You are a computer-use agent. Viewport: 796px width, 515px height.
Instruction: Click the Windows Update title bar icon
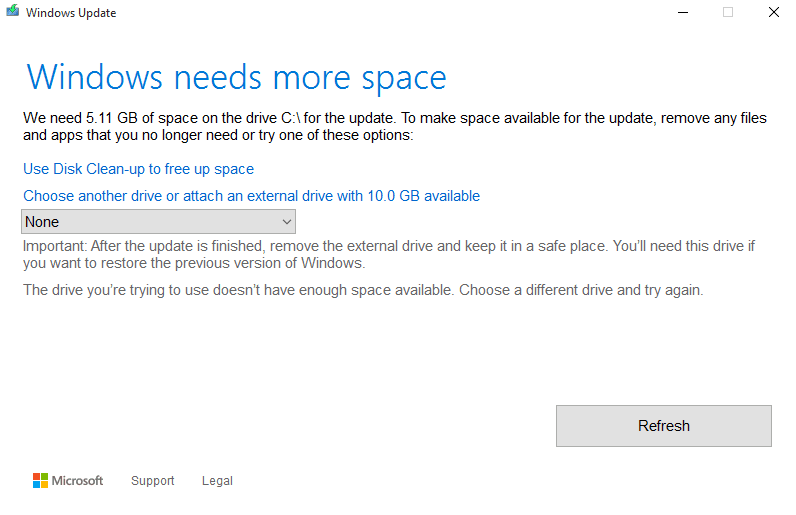click(x=12, y=13)
